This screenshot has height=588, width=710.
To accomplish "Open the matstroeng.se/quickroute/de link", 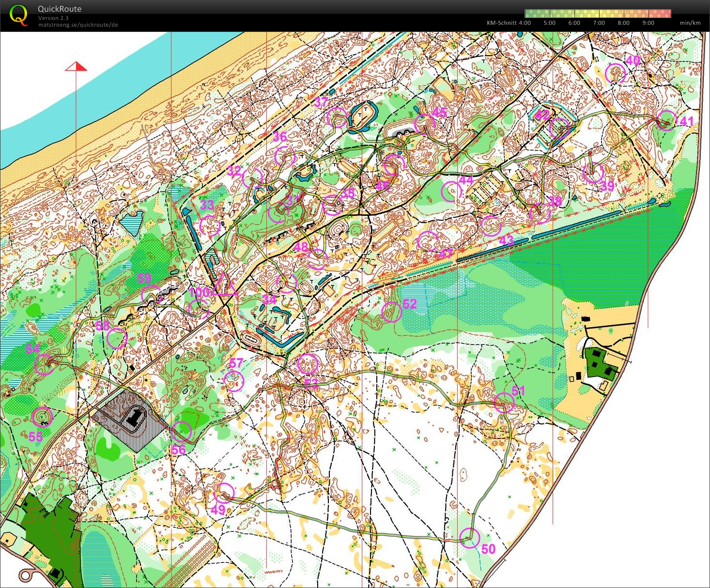I will [x=78, y=25].
